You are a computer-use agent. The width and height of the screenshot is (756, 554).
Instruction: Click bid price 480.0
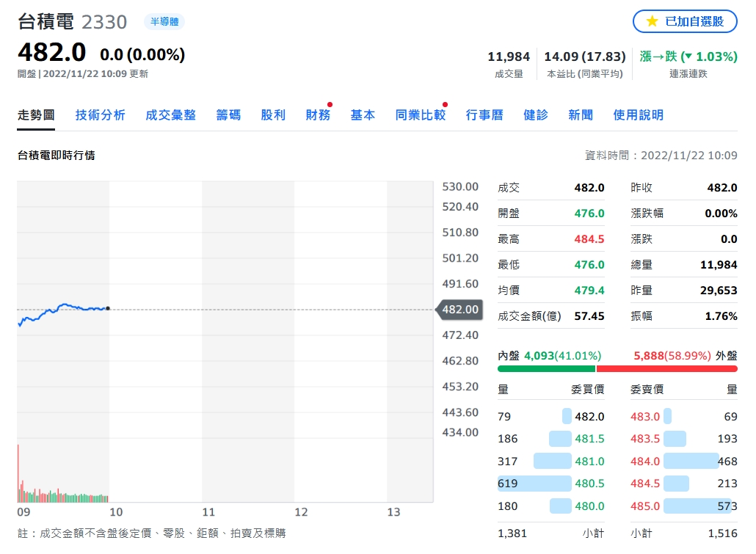[x=589, y=506]
